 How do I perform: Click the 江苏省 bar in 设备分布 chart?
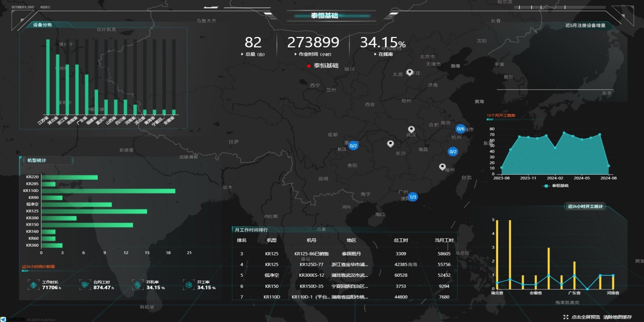pyautogui.click(x=48, y=77)
